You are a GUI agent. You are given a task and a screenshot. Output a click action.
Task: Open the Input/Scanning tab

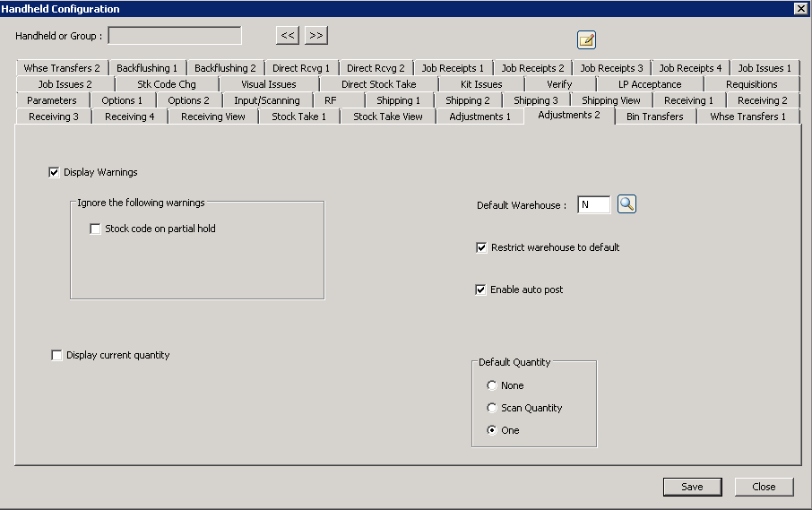(266, 100)
